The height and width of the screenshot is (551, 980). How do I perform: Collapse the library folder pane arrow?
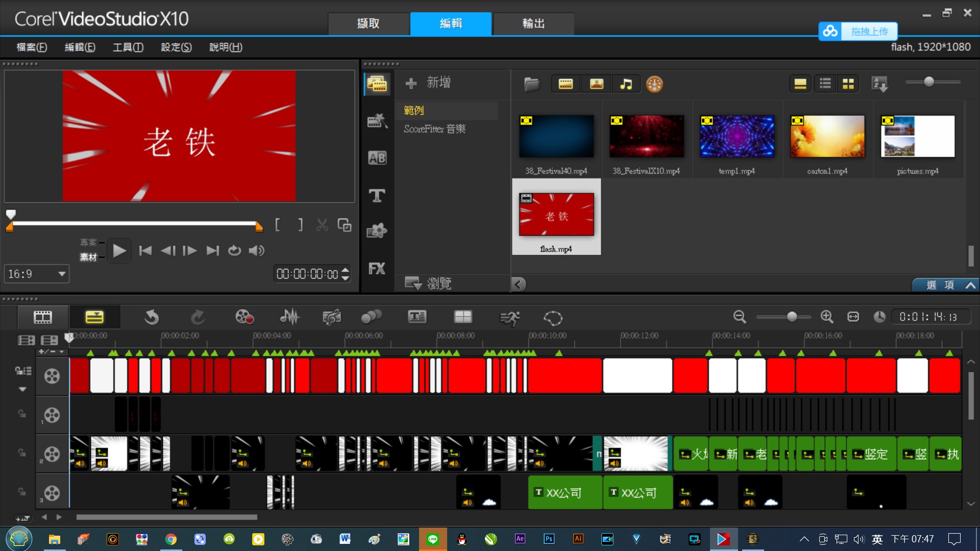(518, 284)
